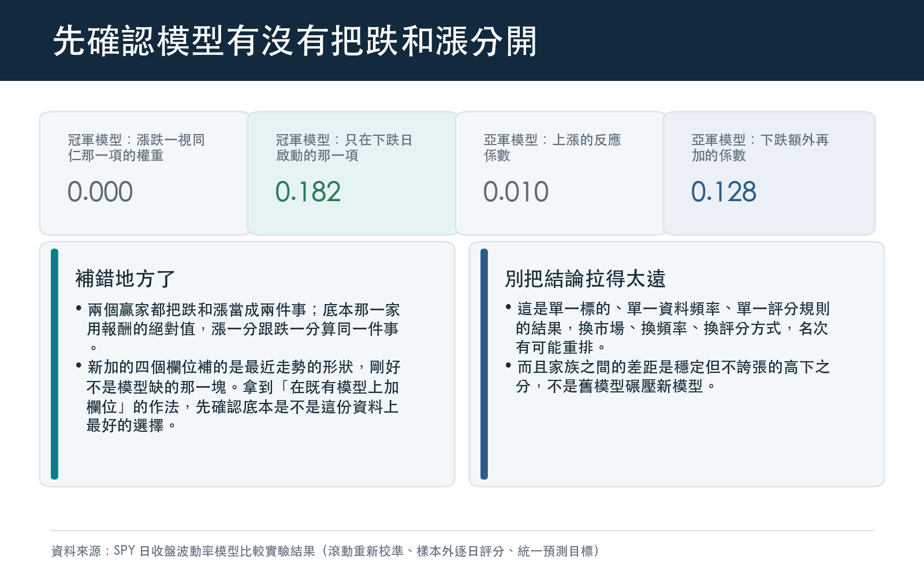Click the label 冠軍模型：只在下跌日啟動的那一項
Image resolution: width=924 pixels, height=578 pixels.
click(x=344, y=147)
